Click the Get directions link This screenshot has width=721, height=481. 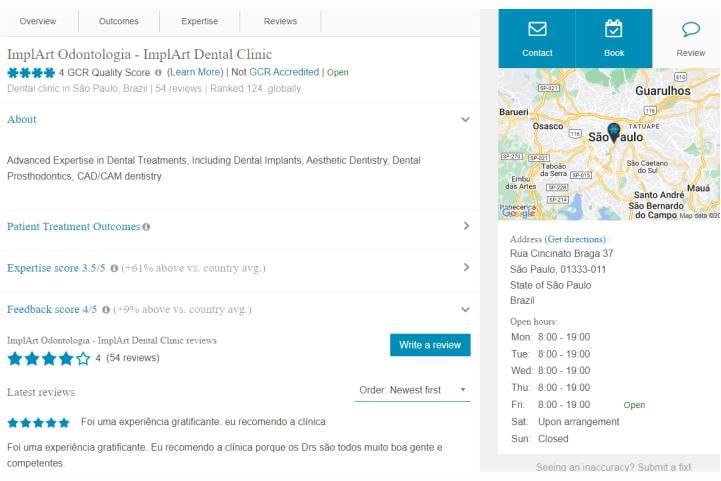point(575,240)
